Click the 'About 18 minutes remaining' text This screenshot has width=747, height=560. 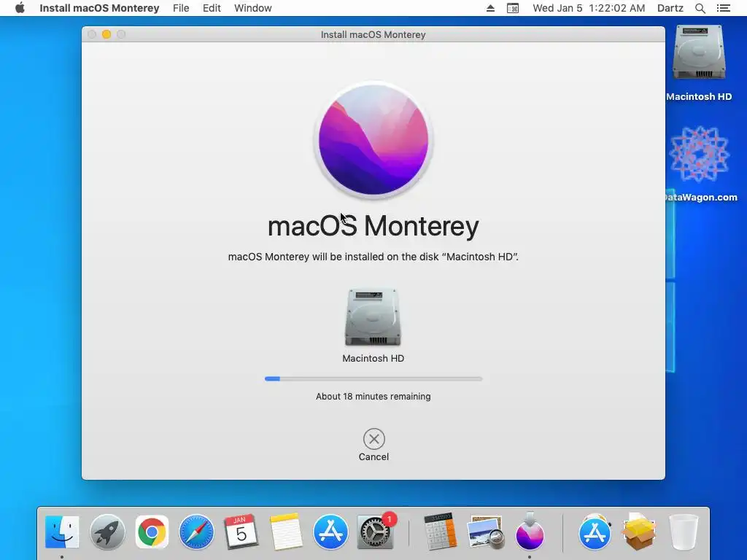tap(373, 396)
